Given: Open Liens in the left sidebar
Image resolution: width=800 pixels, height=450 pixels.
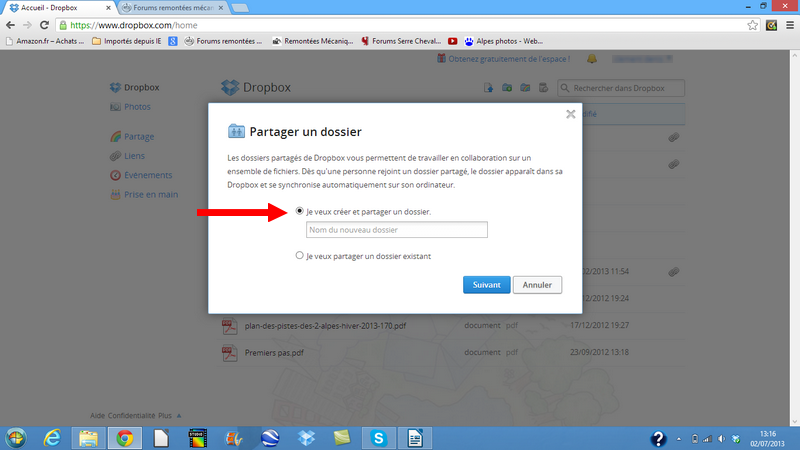Looking at the screenshot, I should click(x=128, y=156).
